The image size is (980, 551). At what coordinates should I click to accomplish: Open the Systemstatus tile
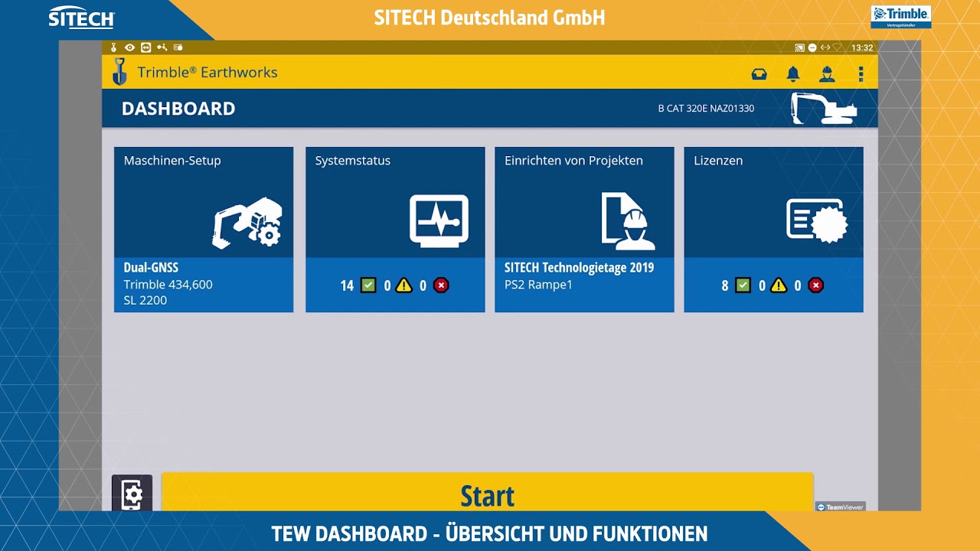pos(395,230)
